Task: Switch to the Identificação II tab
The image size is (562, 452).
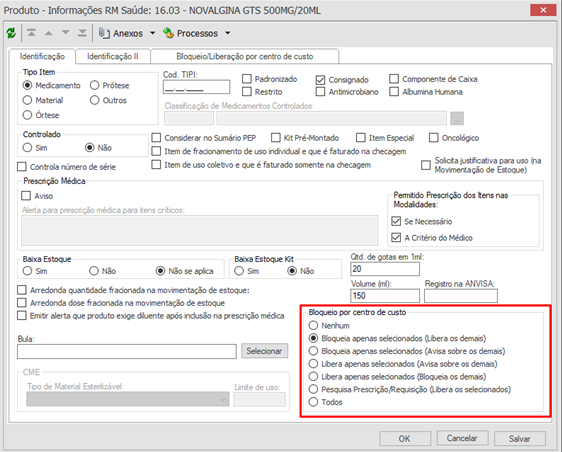Action: [113, 56]
